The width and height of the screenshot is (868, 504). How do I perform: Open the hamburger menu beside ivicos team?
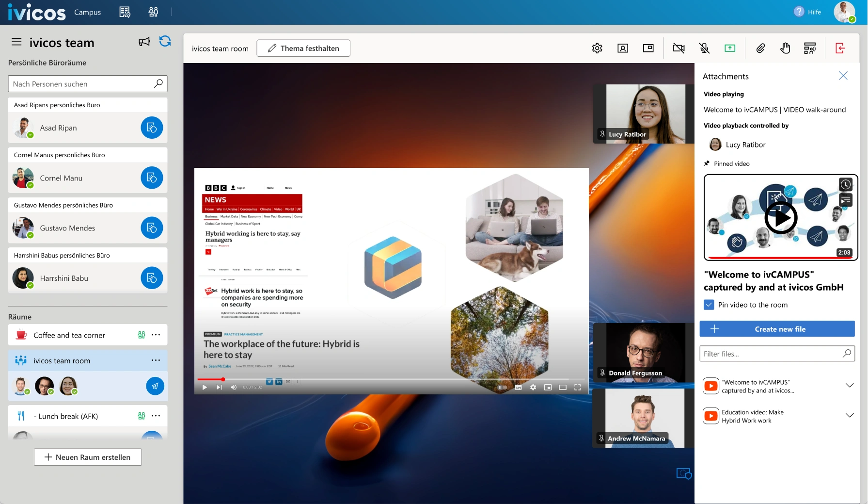[x=16, y=42]
